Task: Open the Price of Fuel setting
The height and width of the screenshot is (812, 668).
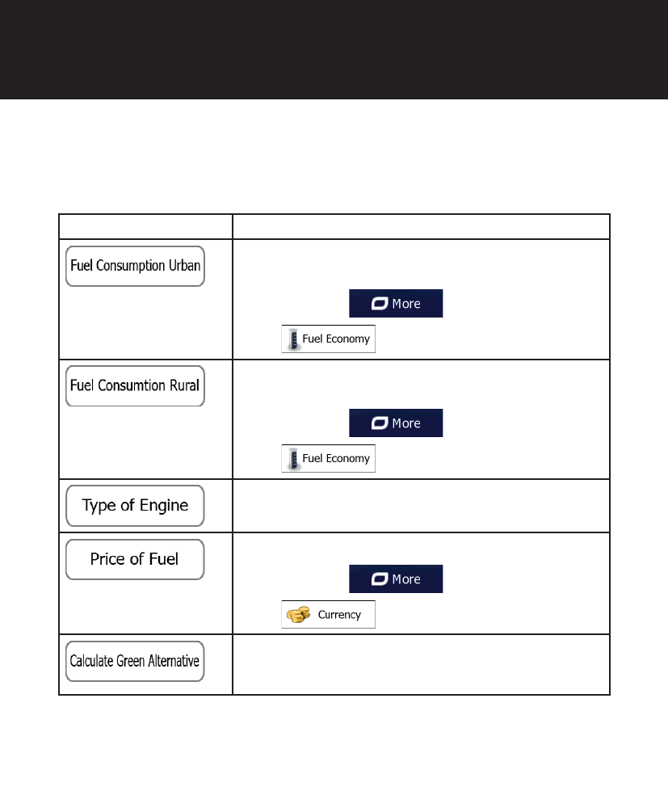Action: 135,559
